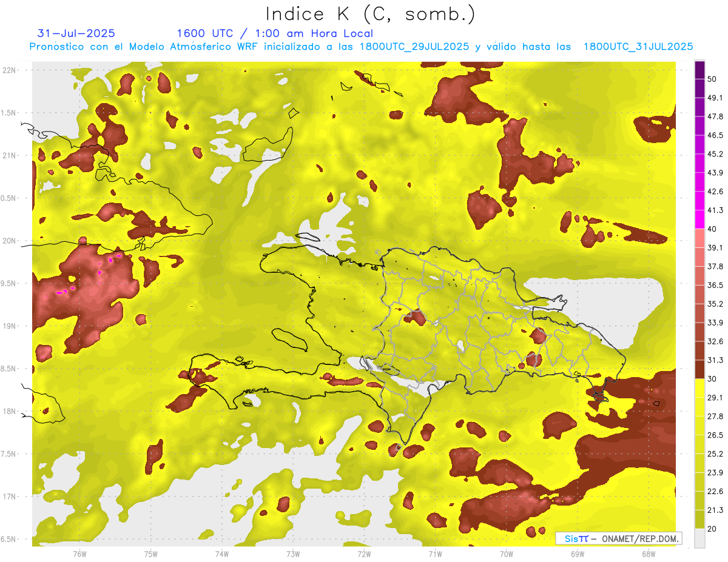Click the map title "Indice K (C, somb.)"
The image size is (728, 562).
coord(371,15)
